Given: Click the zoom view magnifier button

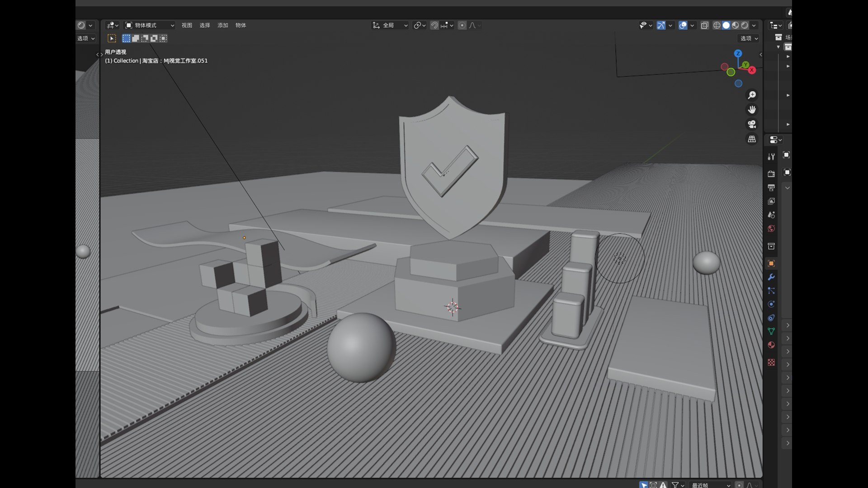Looking at the screenshot, I should tap(752, 95).
